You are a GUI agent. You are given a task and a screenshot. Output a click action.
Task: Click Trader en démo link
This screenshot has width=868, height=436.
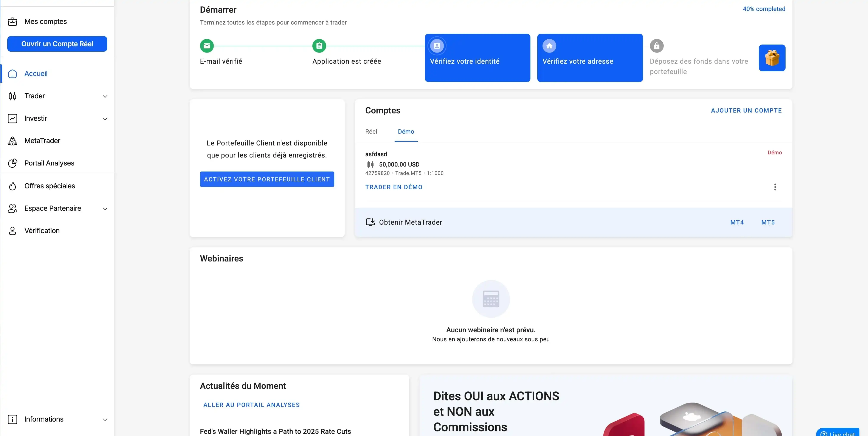click(x=394, y=187)
